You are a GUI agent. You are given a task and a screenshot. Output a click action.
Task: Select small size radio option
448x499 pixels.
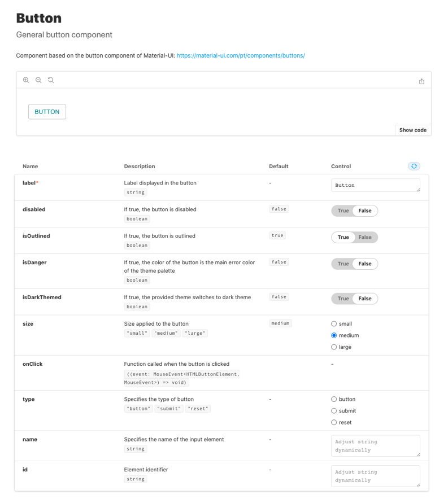(334, 323)
